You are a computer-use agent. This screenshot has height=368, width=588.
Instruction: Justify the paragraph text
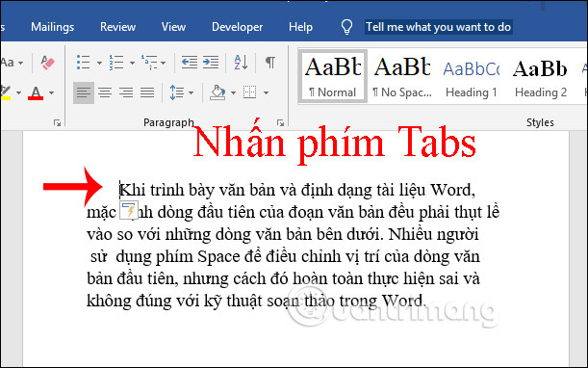[147, 92]
